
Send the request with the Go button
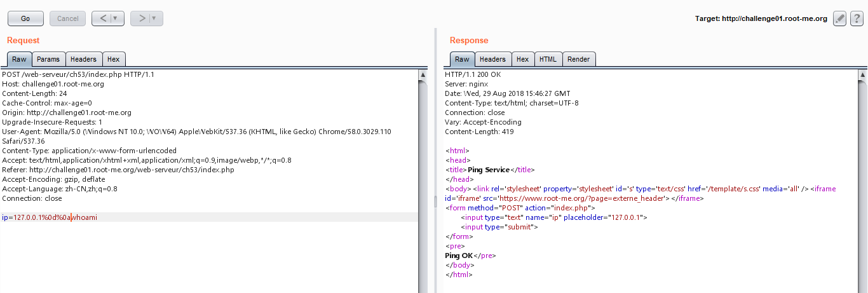tap(25, 18)
